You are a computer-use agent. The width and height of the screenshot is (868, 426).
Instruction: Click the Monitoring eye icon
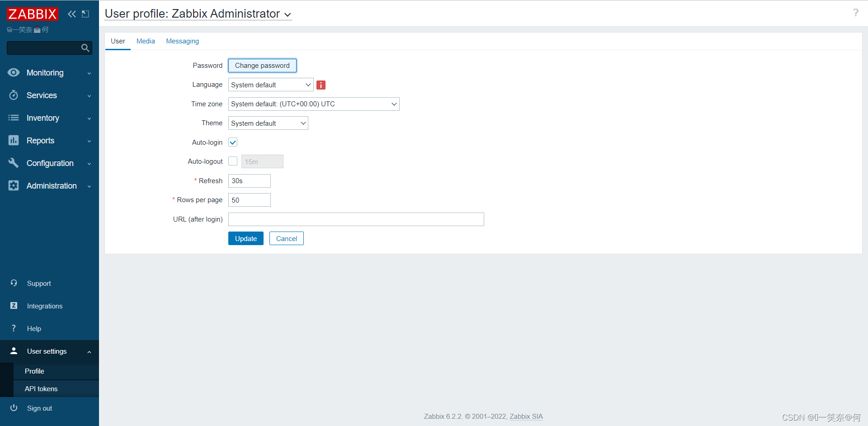click(14, 72)
